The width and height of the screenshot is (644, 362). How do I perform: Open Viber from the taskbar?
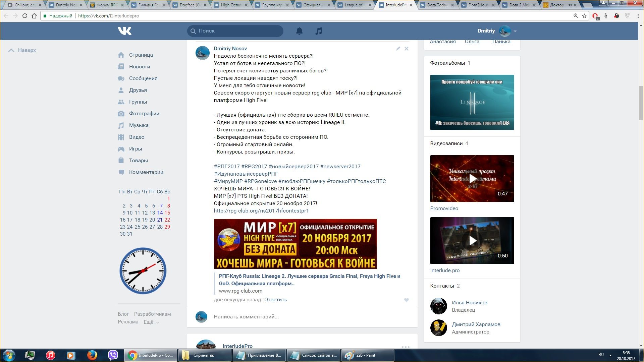(x=113, y=355)
